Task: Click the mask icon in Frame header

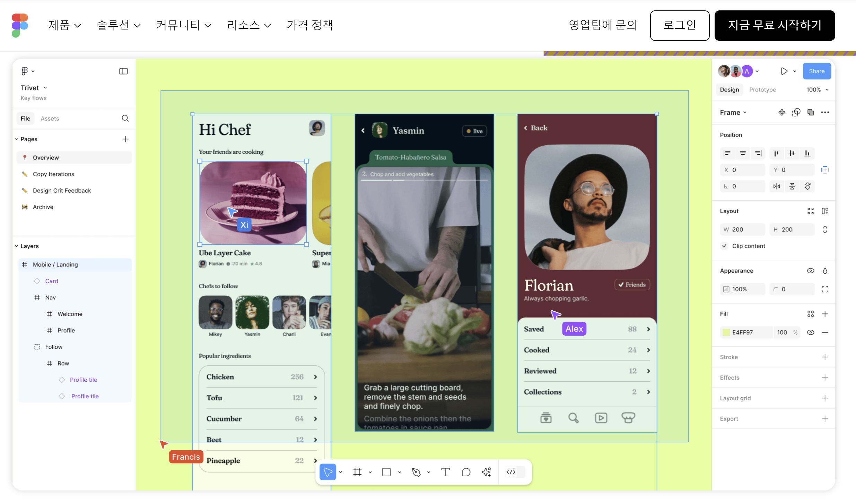Action: [x=796, y=112]
